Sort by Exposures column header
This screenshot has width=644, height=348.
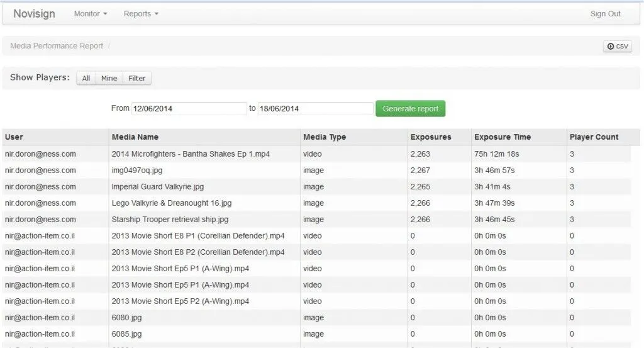pos(431,137)
